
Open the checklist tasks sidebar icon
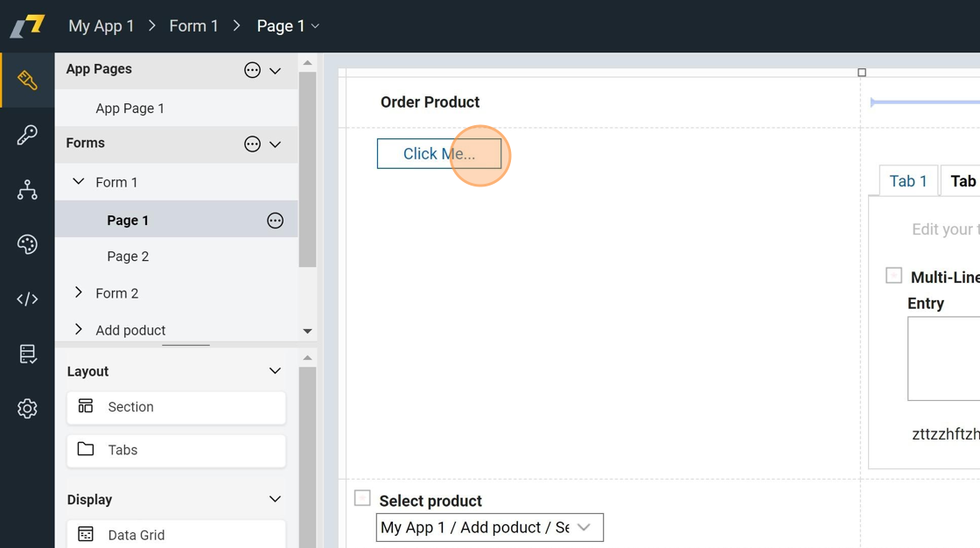[x=27, y=354]
